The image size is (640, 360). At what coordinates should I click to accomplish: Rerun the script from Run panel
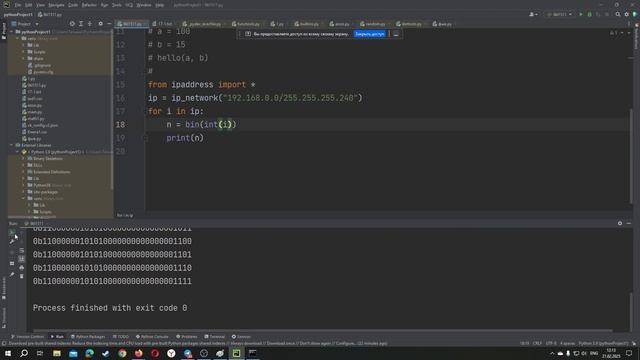(12, 232)
